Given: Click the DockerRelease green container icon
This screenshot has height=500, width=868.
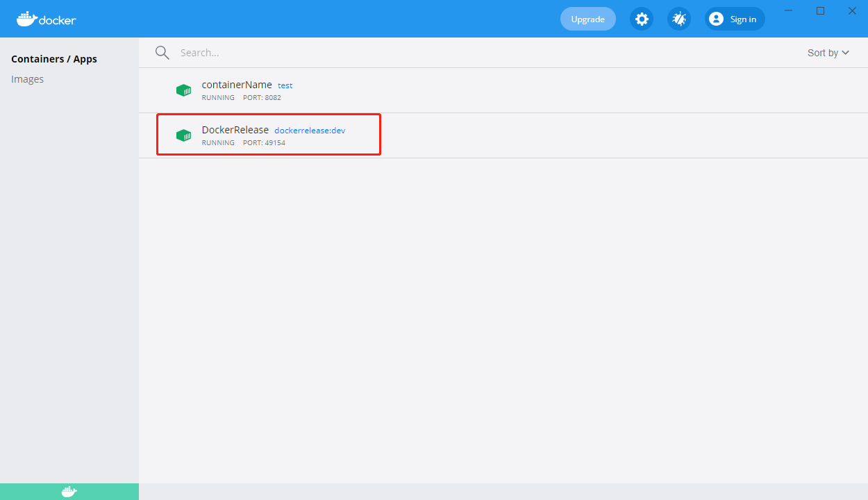Looking at the screenshot, I should click(183, 135).
